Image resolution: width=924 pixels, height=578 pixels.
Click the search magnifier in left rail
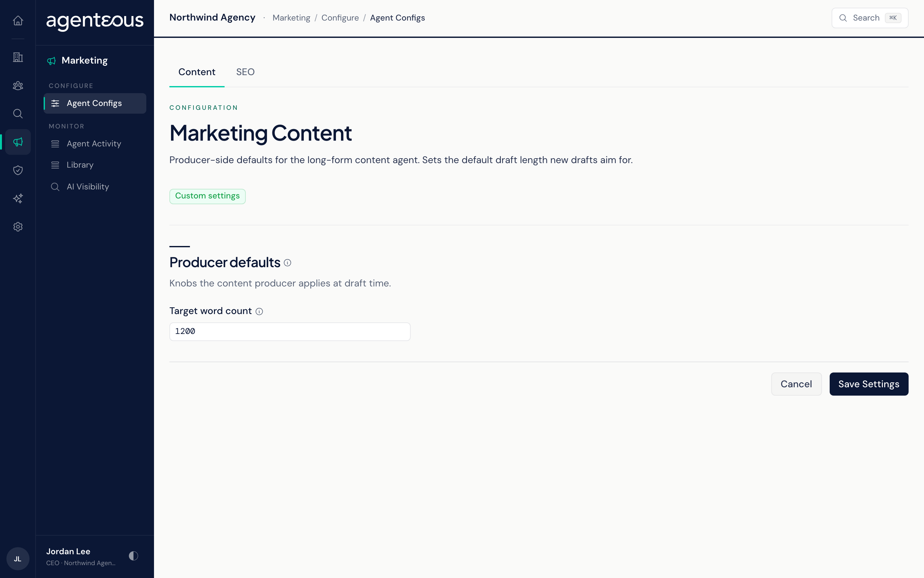point(18,114)
